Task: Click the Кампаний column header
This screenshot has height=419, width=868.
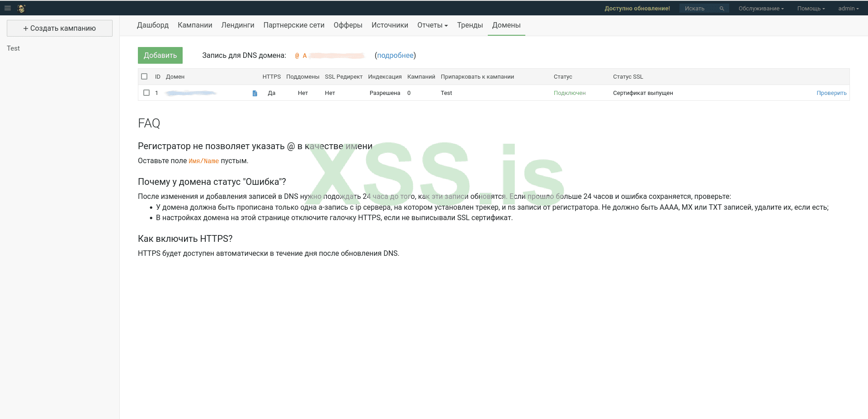Action: click(421, 77)
